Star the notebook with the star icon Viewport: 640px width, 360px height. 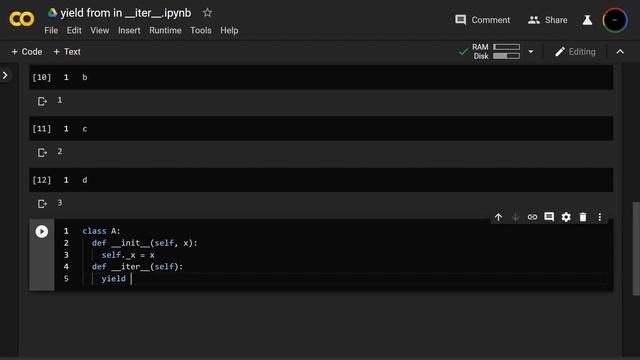point(207,13)
